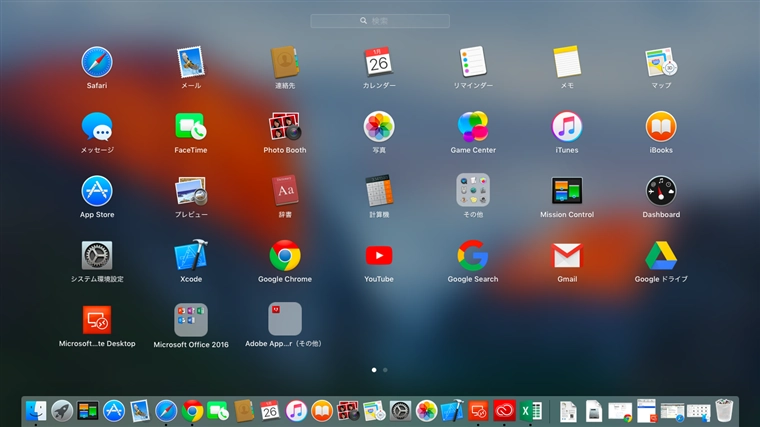Launch the マップ (Maps) app in Launchpad
The height and width of the screenshot is (427, 760).
pos(661,62)
